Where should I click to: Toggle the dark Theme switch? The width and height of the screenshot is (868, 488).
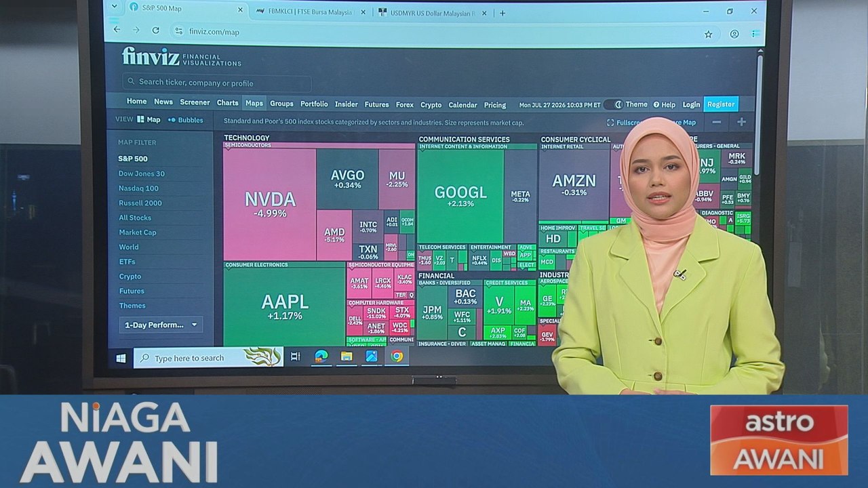tap(612, 104)
